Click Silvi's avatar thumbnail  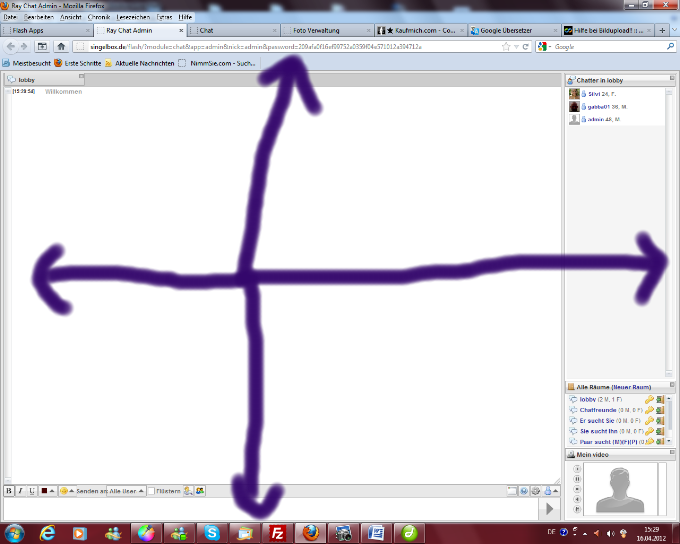coord(574,94)
